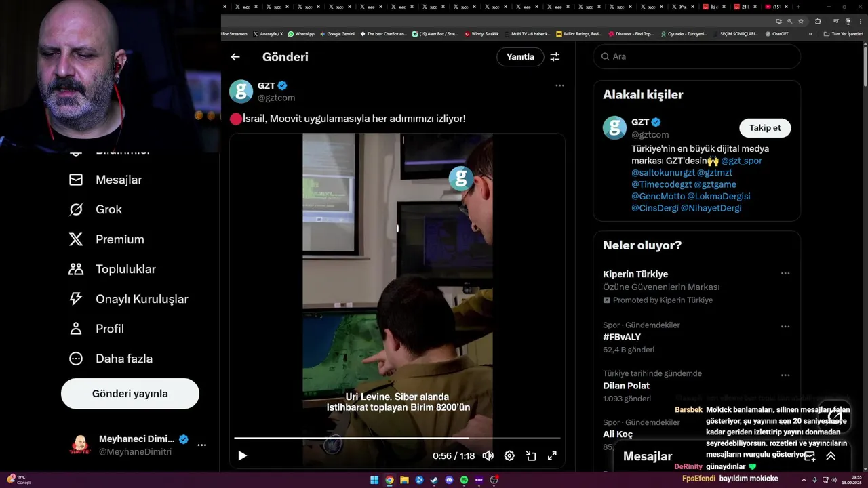Click the Grok icon in sidebar

click(x=76, y=209)
